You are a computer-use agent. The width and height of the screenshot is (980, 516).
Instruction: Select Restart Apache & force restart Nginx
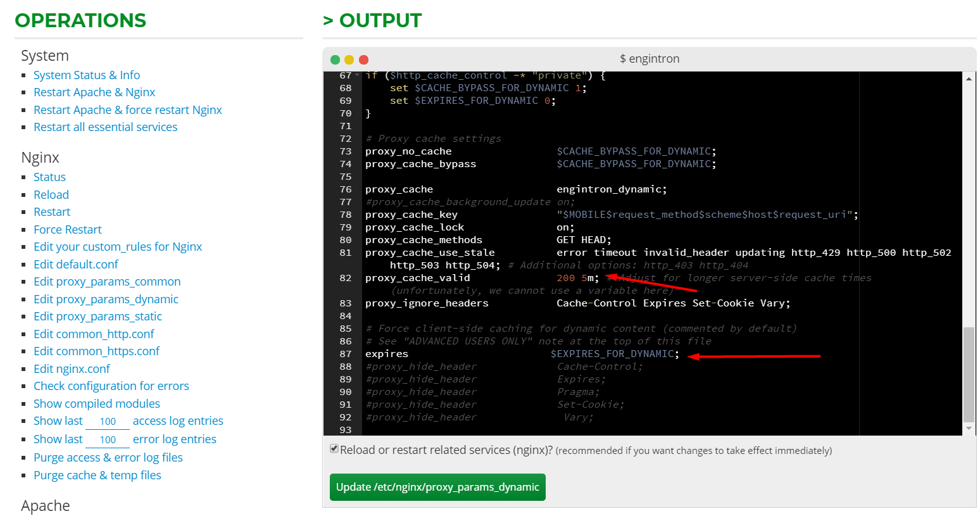coord(128,110)
